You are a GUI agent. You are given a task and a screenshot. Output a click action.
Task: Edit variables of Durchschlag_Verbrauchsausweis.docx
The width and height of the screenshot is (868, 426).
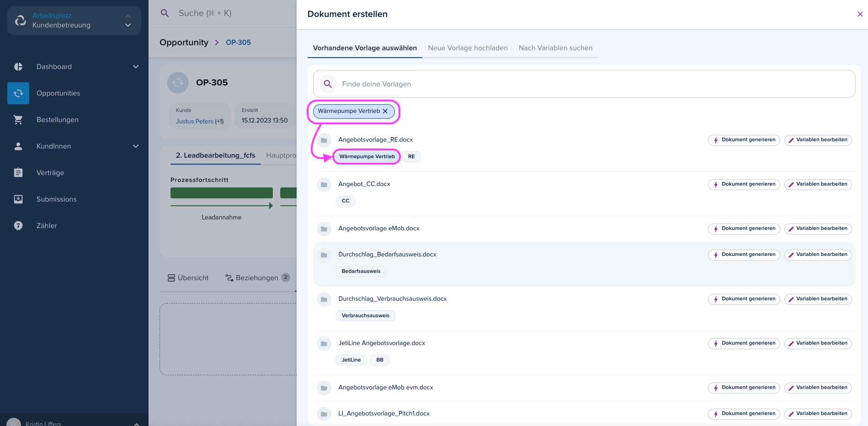818,299
